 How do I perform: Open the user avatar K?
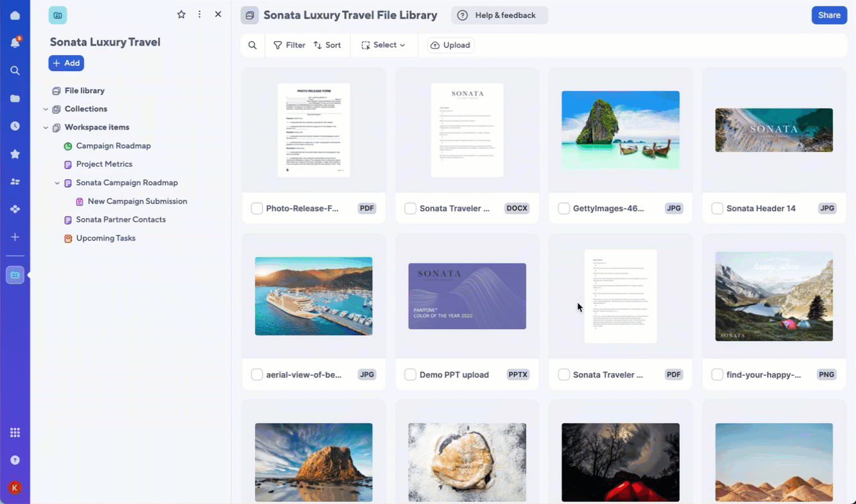click(x=15, y=488)
